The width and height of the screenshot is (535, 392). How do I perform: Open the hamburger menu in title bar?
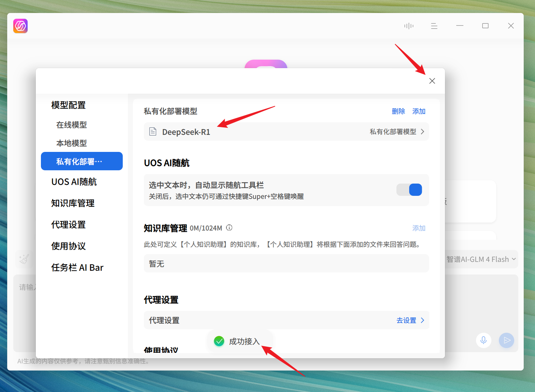[434, 26]
